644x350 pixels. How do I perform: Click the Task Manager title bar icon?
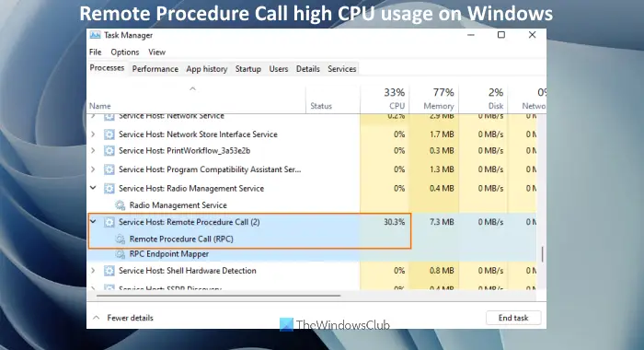point(95,35)
